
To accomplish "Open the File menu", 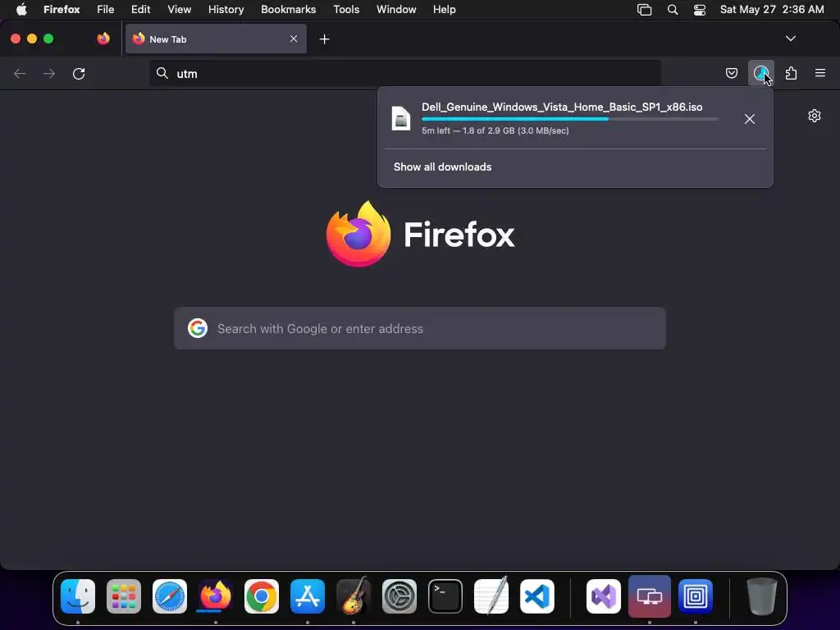I will click(106, 10).
